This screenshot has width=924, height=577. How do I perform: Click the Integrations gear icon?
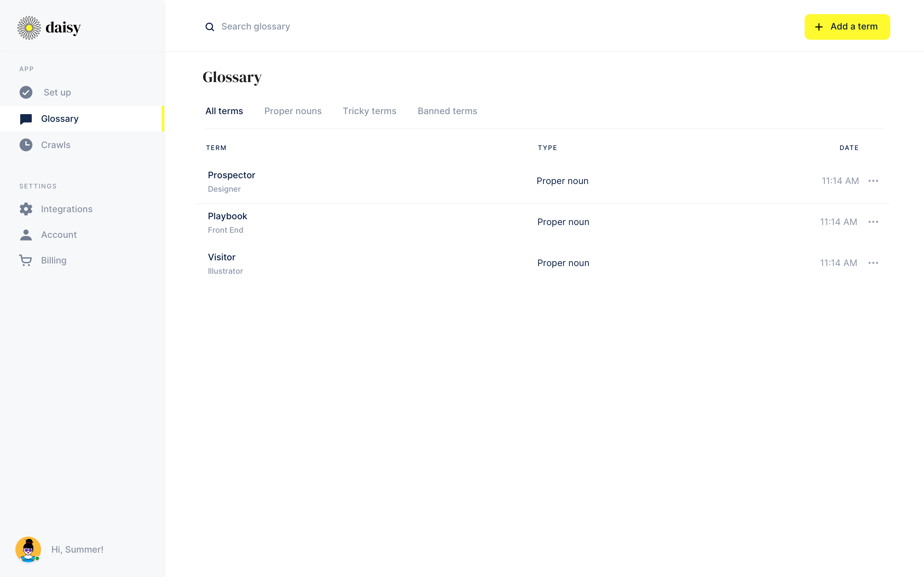pyautogui.click(x=26, y=209)
